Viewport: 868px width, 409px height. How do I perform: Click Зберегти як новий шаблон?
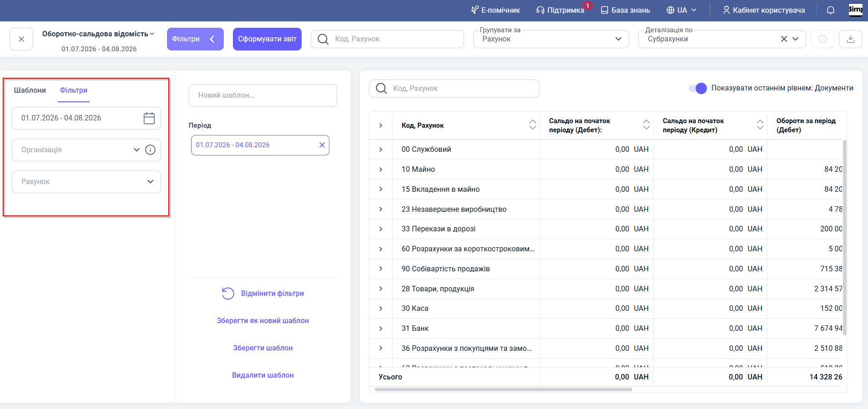[263, 321]
